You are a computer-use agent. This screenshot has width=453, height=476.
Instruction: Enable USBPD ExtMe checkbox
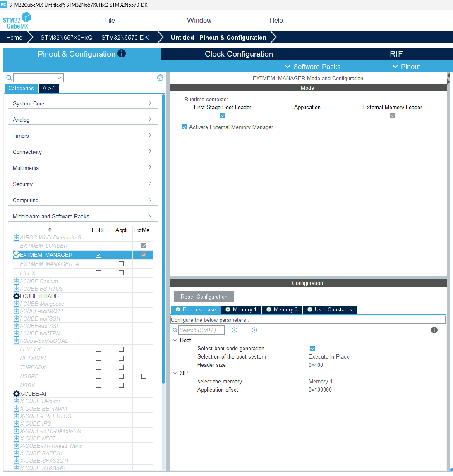click(x=144, y=376)
